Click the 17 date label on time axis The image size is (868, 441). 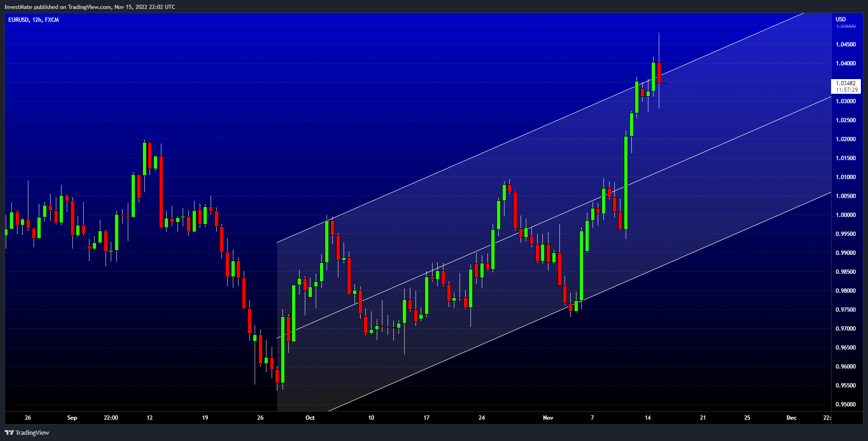point(426,418)
